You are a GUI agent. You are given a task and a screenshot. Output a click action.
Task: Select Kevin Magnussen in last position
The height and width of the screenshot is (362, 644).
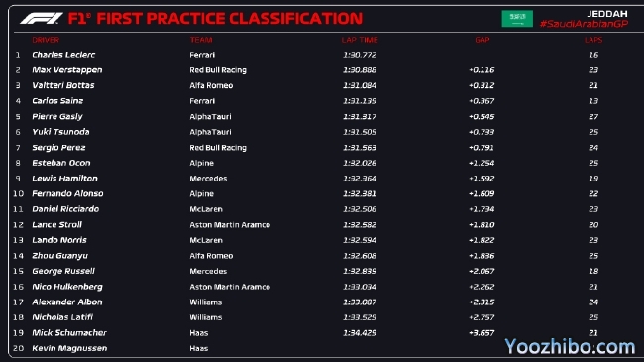69,348
